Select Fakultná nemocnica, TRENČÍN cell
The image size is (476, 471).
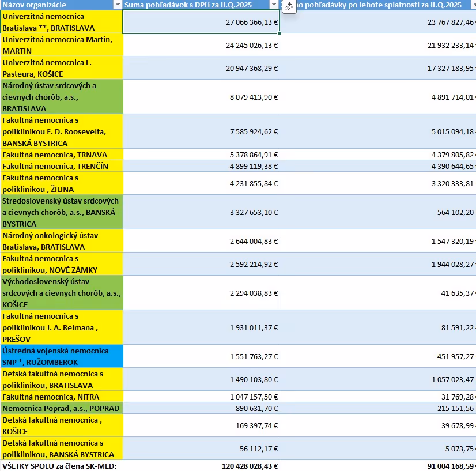62,166
